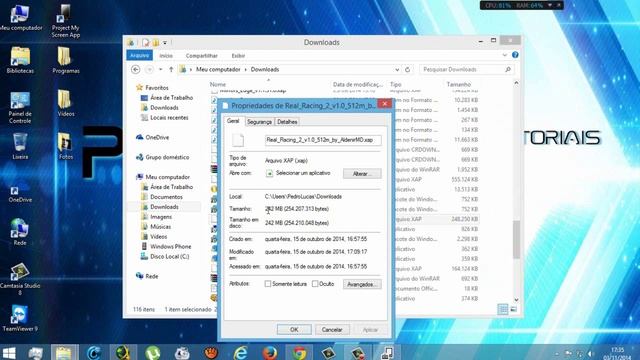Click the Avançados button
This screenshot has height=360, width=640.
[x=362, y=284]
